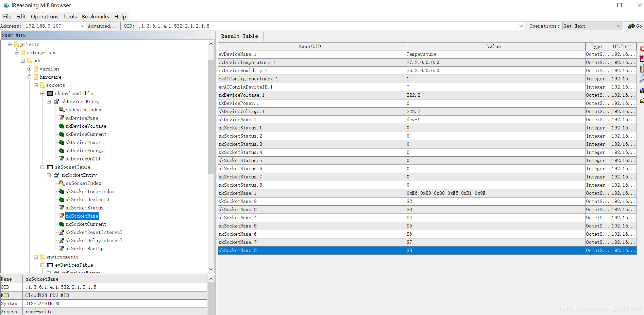
Task: Click the sockets folder icon
Action: point(42,85)
